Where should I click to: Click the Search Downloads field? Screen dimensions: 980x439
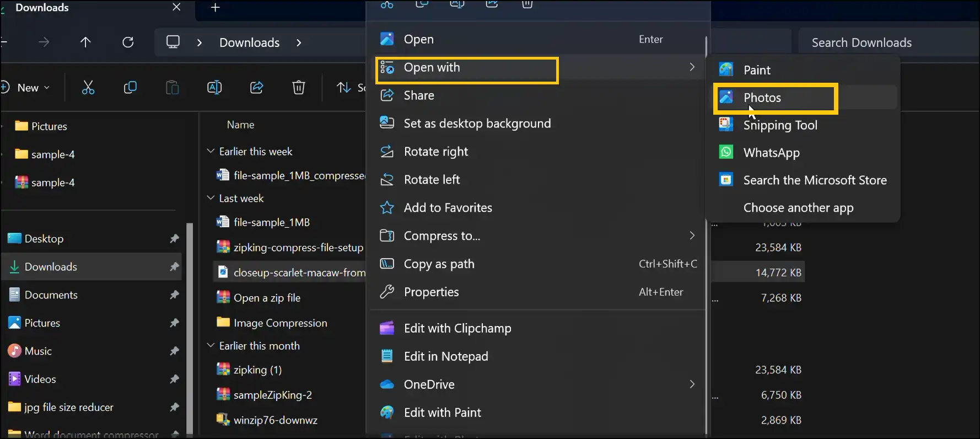point(889,42)
